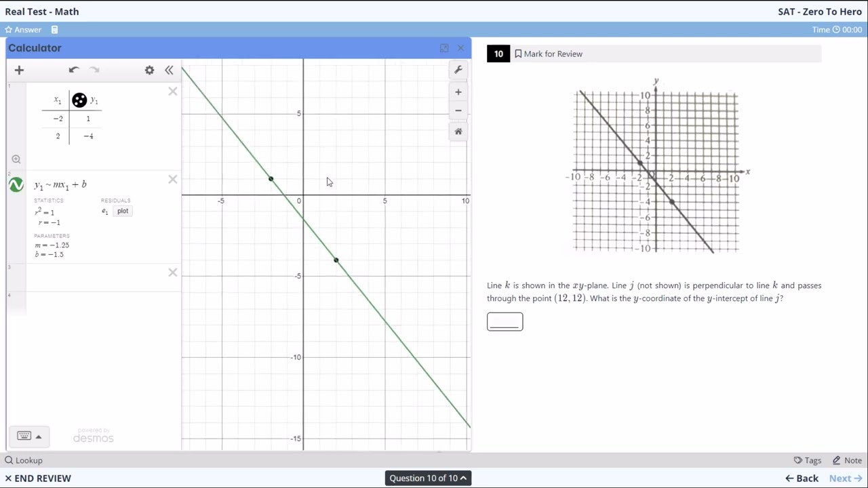Viewport: 868px width, 488px height.
Task: Click slope parameter m = -1.25
Action: 52,245
